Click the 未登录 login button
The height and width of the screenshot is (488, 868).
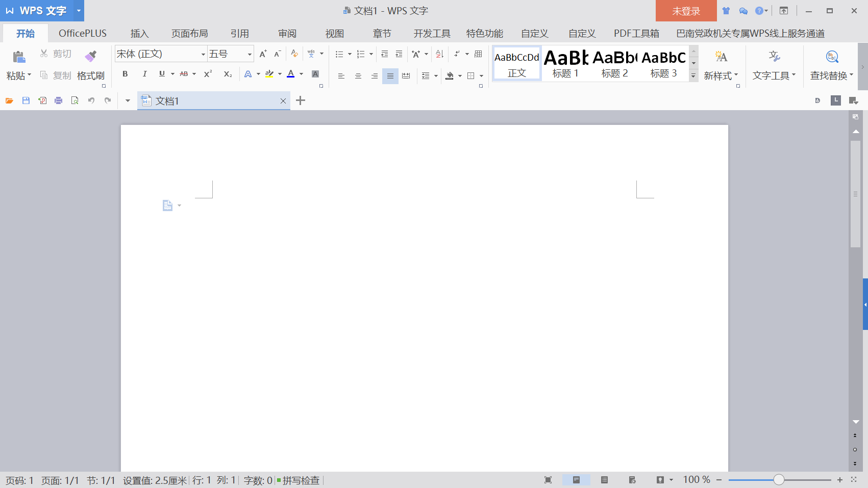pyautogui.click(x=686, y=11)
